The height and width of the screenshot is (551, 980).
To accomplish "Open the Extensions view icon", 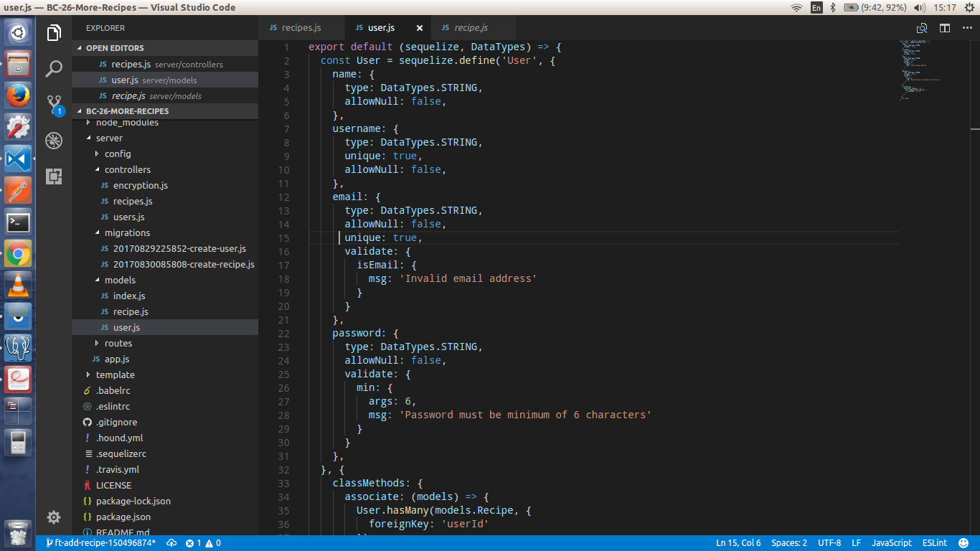I will click(x=54, y=176).
